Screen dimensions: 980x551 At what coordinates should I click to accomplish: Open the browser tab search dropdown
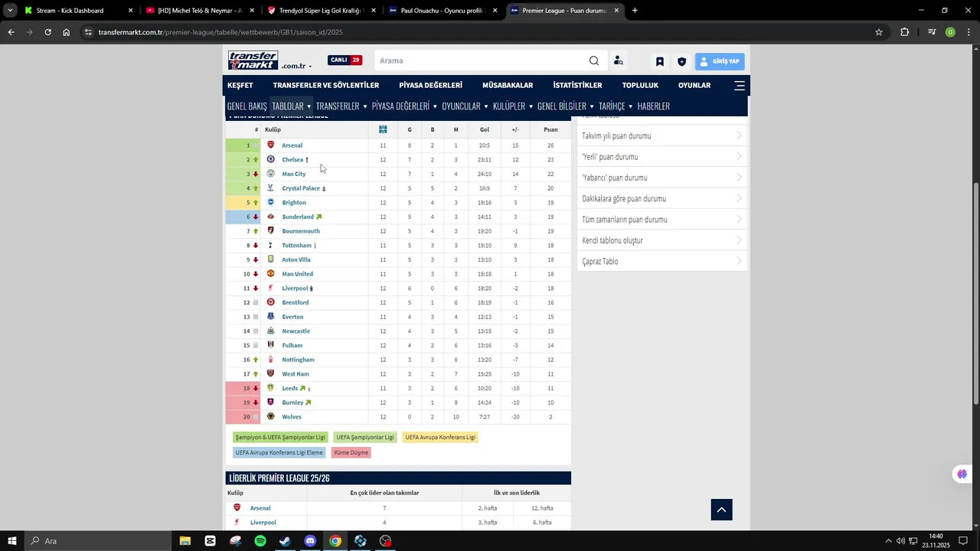point(10,11)
